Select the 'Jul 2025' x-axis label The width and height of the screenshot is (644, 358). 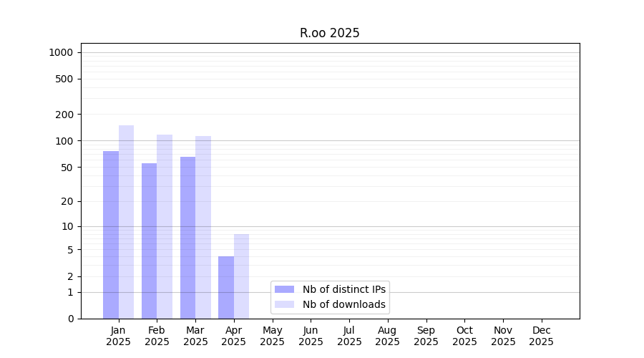coord(349,336)
